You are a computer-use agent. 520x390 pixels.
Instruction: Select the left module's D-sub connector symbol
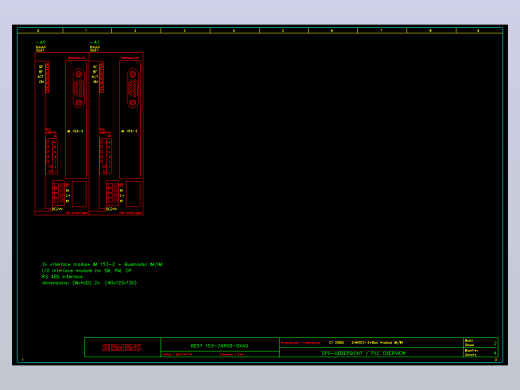(x=79, y=88)
